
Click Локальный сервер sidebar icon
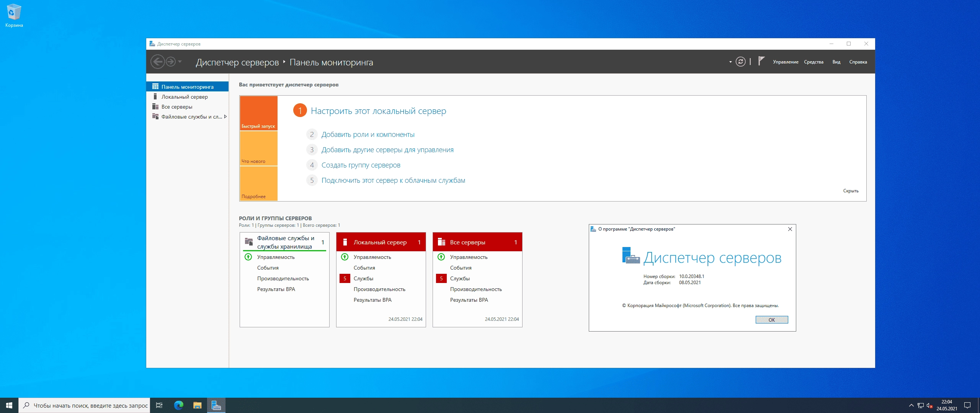[155, 97]
